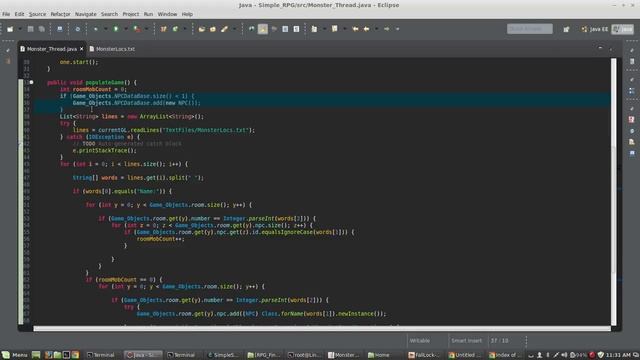
Task: Click the Back navigation arrow
Action: 367,29
